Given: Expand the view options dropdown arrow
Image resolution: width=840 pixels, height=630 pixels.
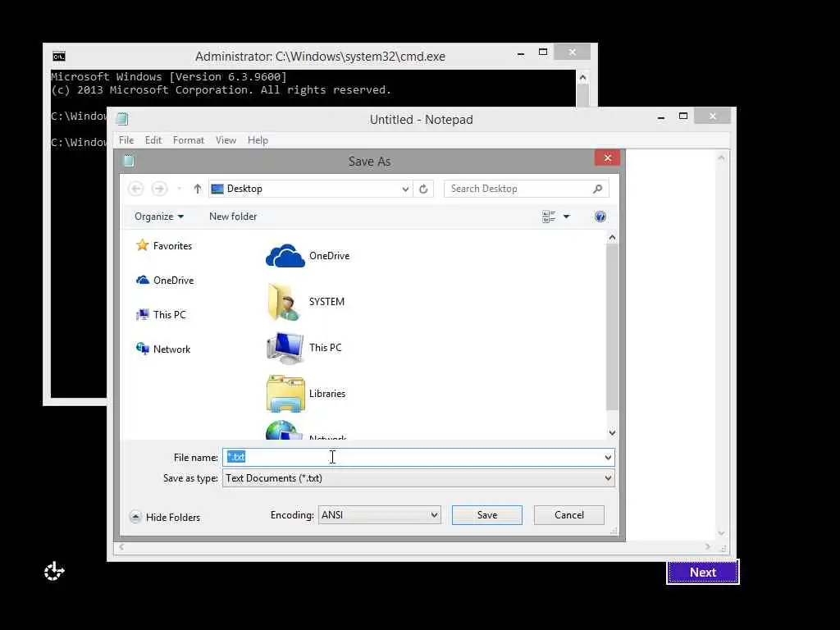Looking at the screenshot, I should pyautogui.click(x=566, y=217).
